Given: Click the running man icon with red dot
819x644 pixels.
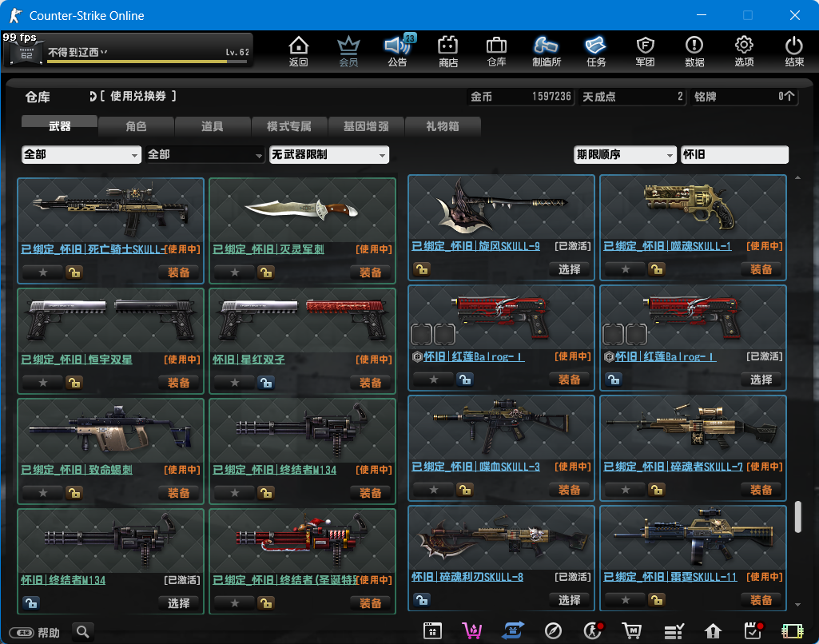Looking at the screenshot, I should click(594, 631).
